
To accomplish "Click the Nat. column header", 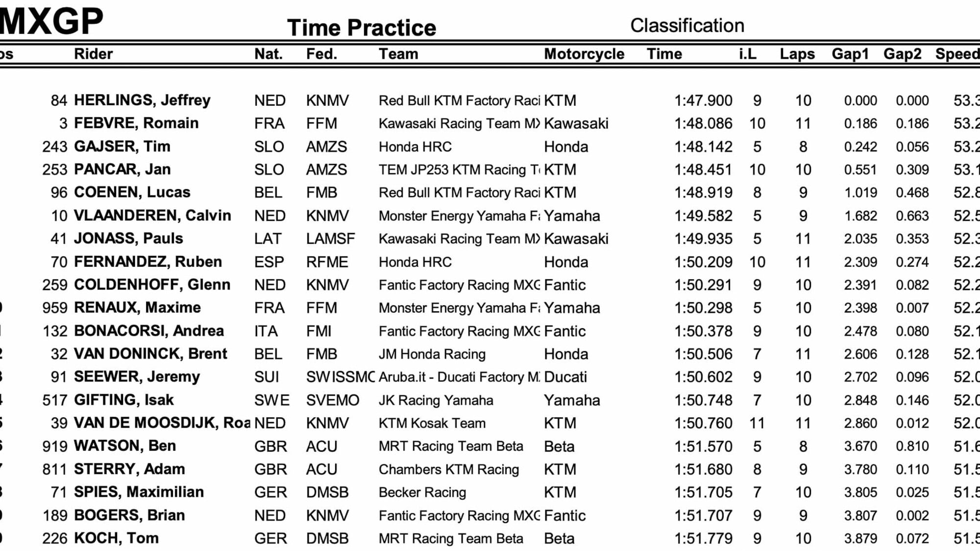I will [268, 54].
